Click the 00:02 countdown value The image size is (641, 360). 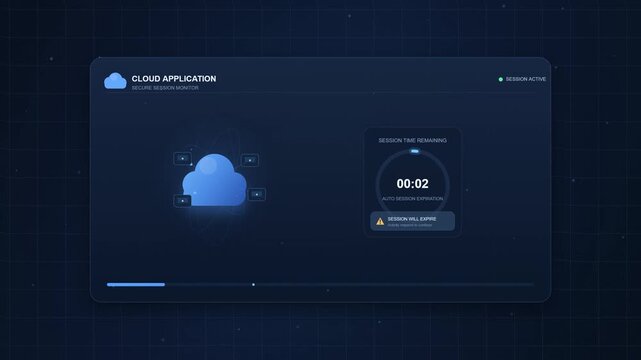coord(412,184)
